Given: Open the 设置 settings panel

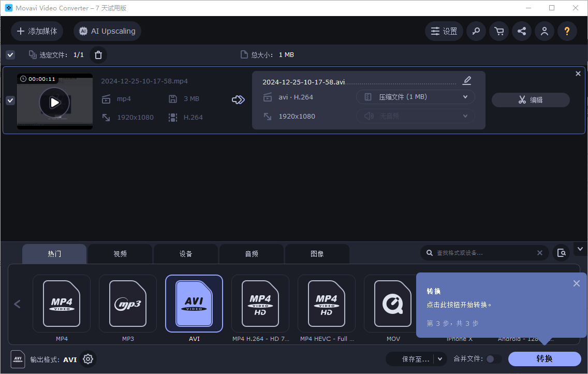Looking at the screenshot, I should tap(444, 31).
